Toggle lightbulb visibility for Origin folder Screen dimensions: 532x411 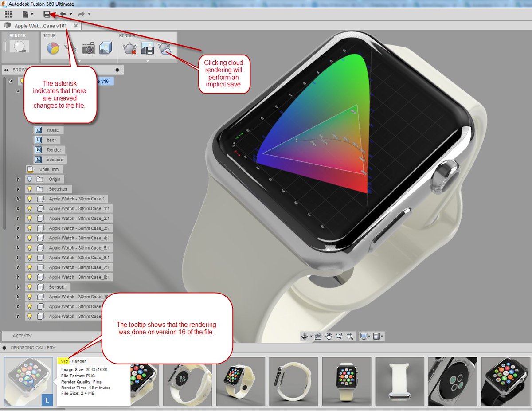30,179
